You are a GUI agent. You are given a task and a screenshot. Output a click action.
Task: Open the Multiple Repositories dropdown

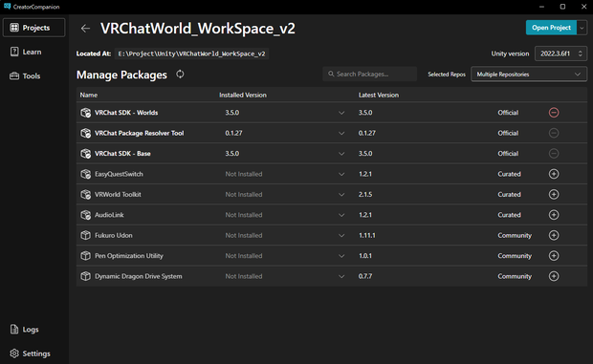pyautogui.click(x=529, y=74)
